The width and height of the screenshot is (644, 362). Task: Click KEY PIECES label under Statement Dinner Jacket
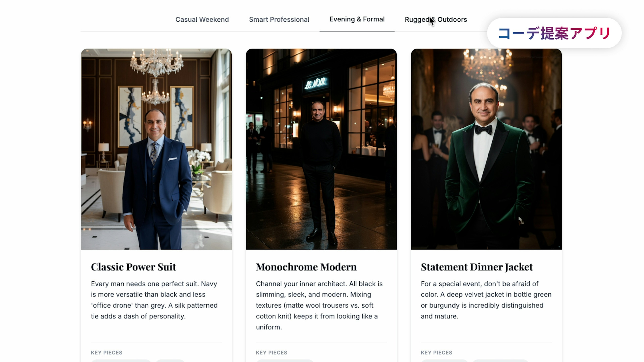coord(437,352)
